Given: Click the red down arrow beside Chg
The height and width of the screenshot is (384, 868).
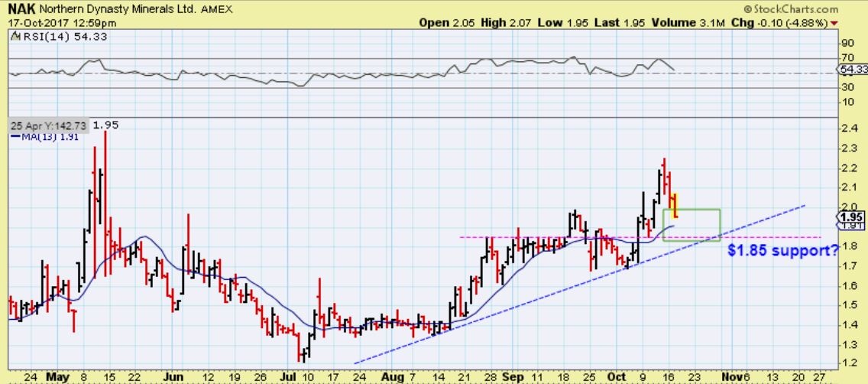Looking at the screenshot, I should [854, 23].
